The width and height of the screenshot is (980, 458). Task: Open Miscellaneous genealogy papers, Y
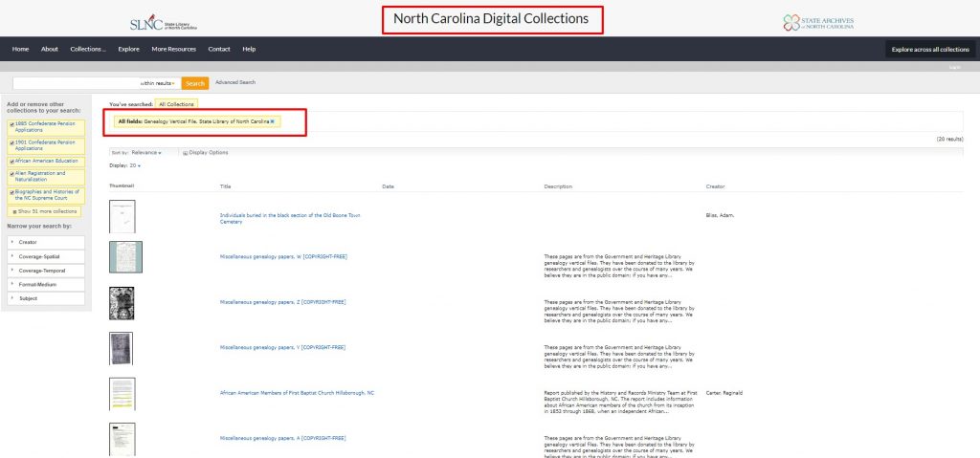tap(282, 347)
